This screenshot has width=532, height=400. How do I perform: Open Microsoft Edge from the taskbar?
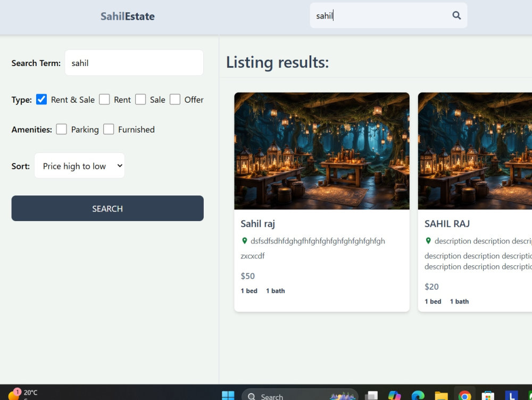418,396
